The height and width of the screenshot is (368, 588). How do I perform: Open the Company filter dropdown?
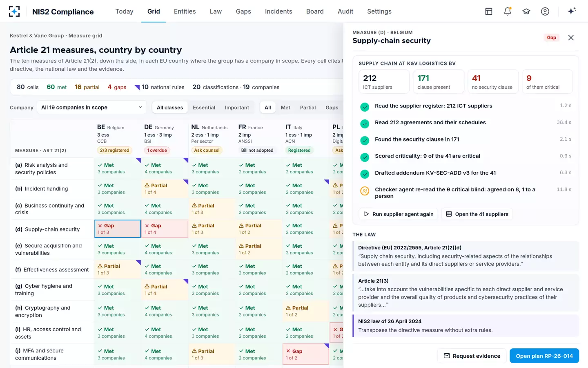91,108
